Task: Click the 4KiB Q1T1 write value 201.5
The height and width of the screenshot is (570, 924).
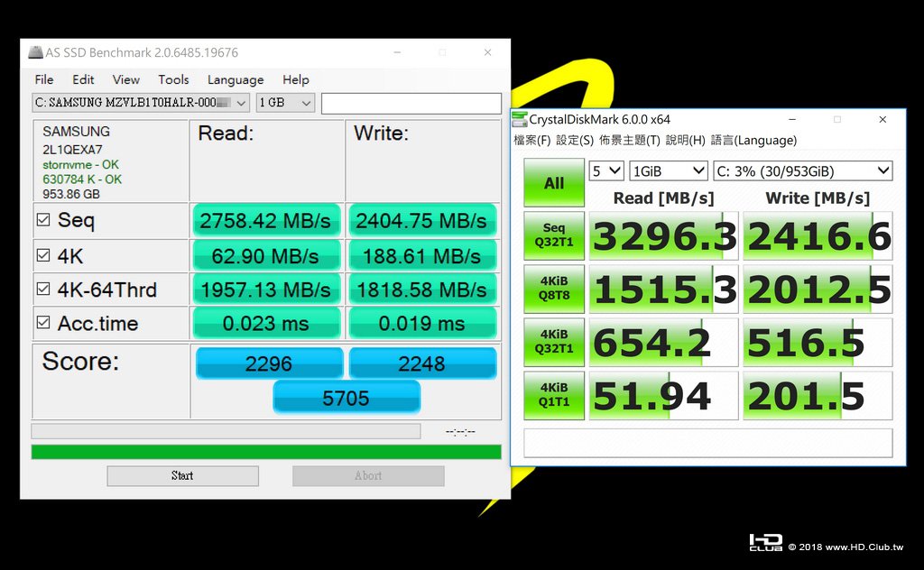Action: click(818, 395)
